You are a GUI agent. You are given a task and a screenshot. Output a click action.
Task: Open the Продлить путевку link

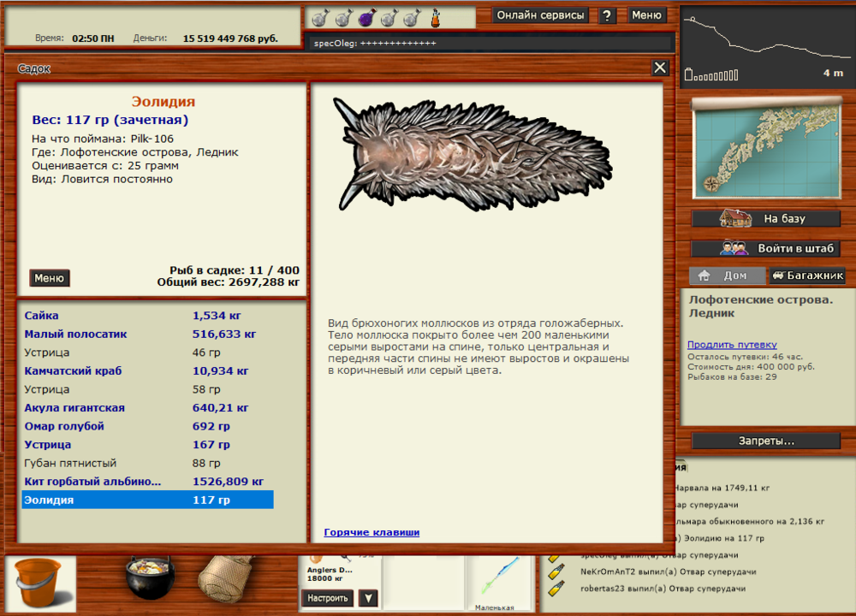(732, 345)
